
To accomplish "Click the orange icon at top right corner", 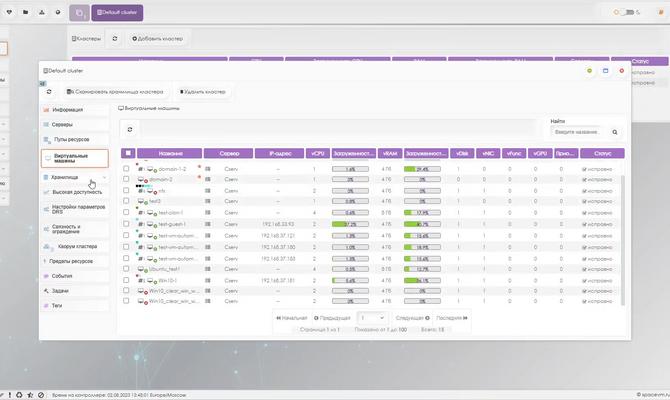I will pyautogui.click(x=661, y=12).
